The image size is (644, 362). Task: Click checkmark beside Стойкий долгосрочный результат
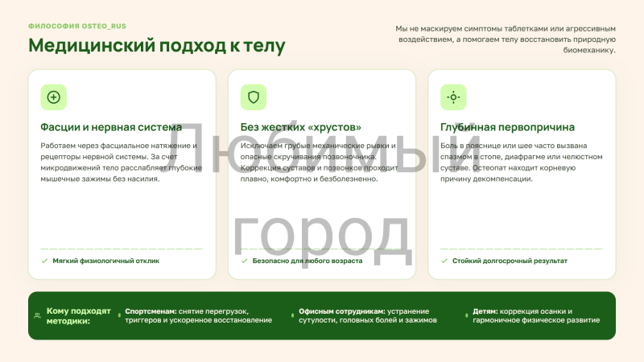click(x=444, y=261)
